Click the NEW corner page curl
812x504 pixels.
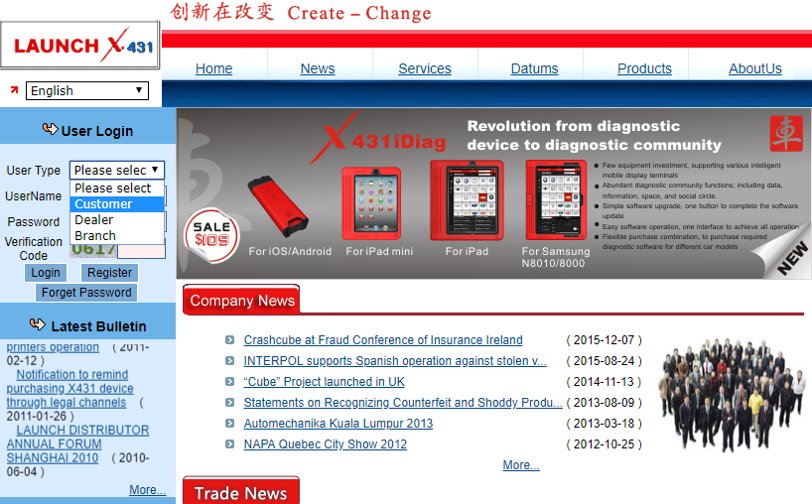(782, 254)
